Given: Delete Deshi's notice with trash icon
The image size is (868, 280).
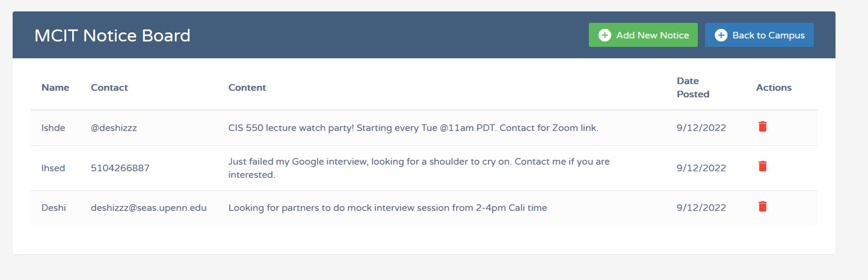Looking at the screenshot, I should [x=762, y=207].
